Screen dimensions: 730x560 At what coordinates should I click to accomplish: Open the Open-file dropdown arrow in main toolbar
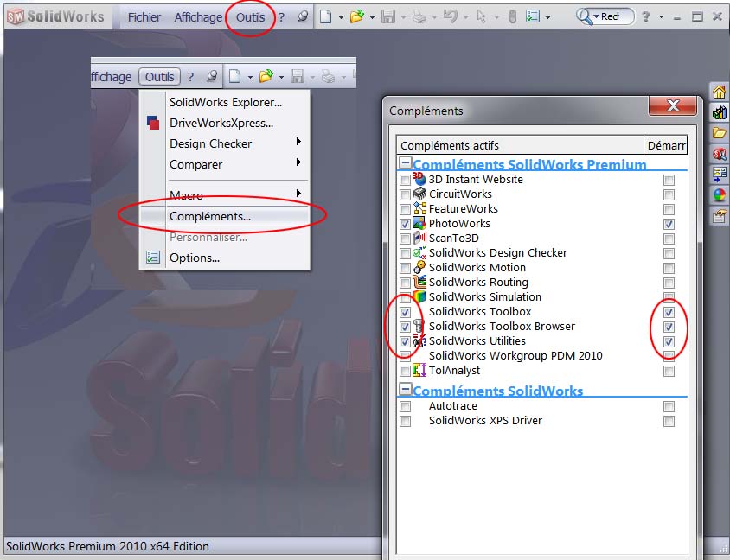372,17
